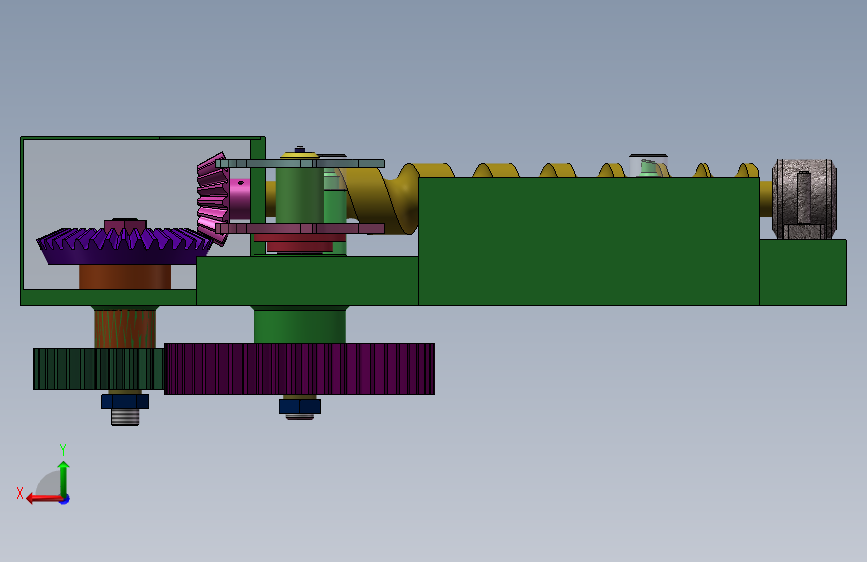The image size is (867, 562).
Task: Click the blue Z axis dot
Action: (65, 499)
